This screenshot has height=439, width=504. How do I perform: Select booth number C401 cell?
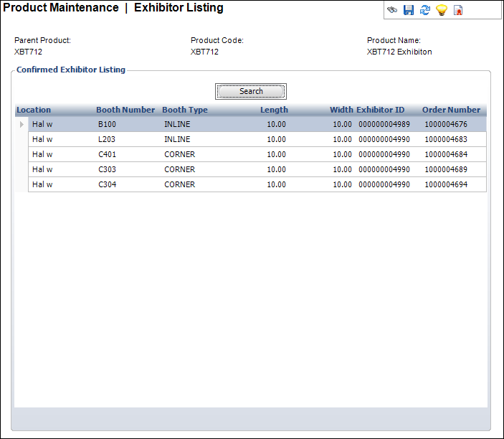click(108, 154)
